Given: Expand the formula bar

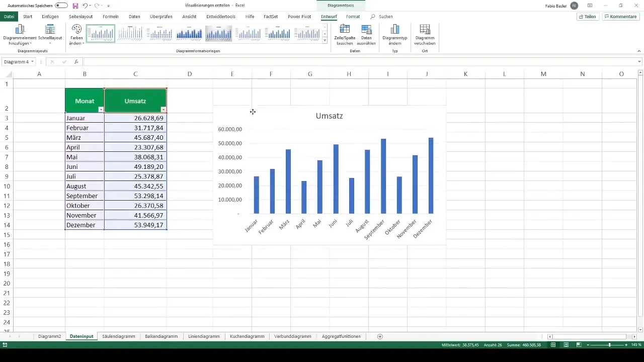Looking at the screenshot, I should tap(639, 62).
